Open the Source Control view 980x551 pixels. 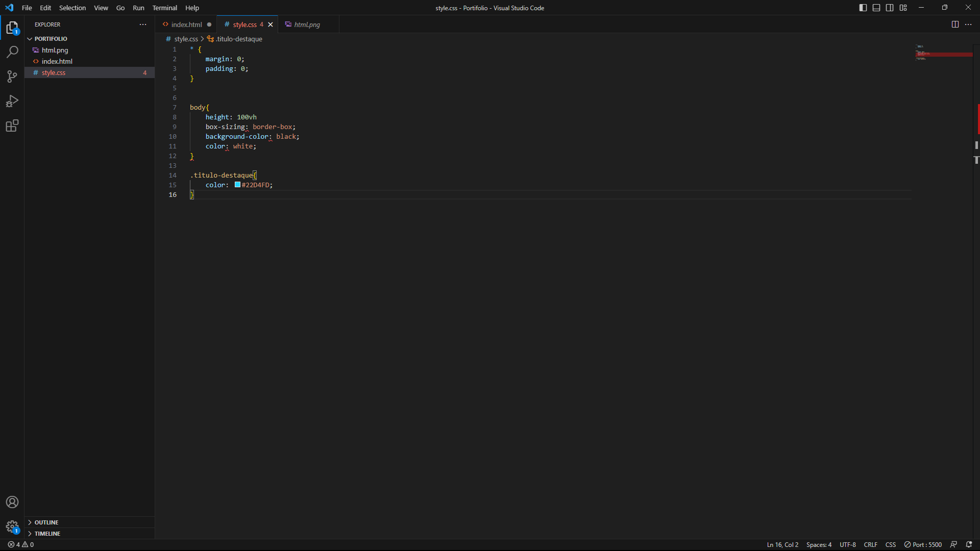(x=12, y=77)
